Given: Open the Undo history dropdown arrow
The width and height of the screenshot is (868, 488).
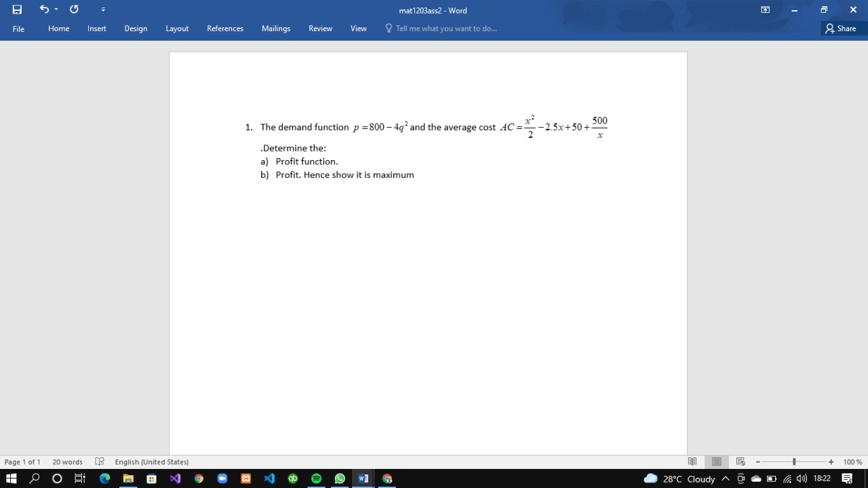Looking at the screenshot, I should click(56, 10).
